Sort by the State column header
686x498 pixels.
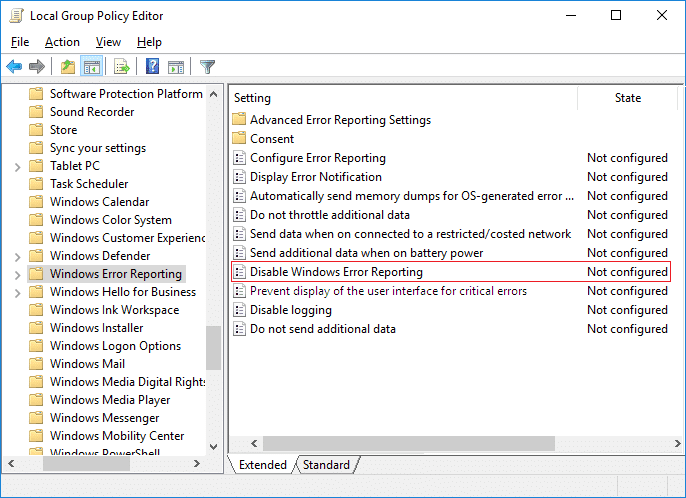tap(627, 98)
